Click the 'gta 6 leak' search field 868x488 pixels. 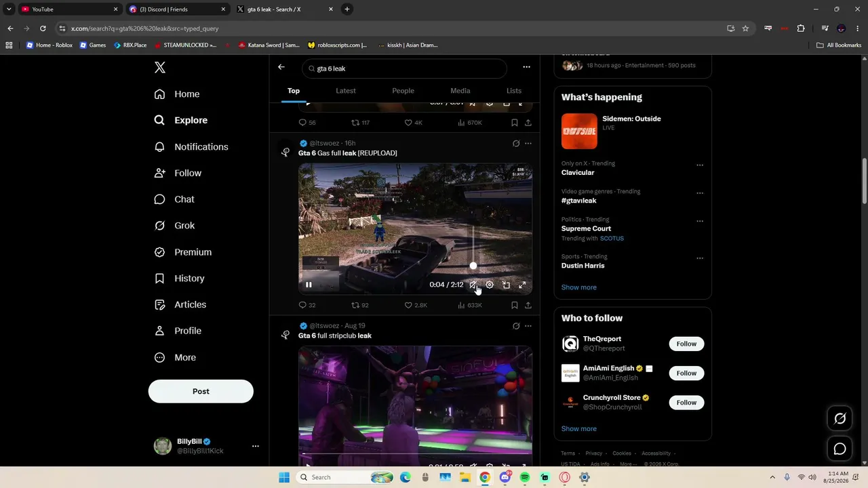pos(405,68)
